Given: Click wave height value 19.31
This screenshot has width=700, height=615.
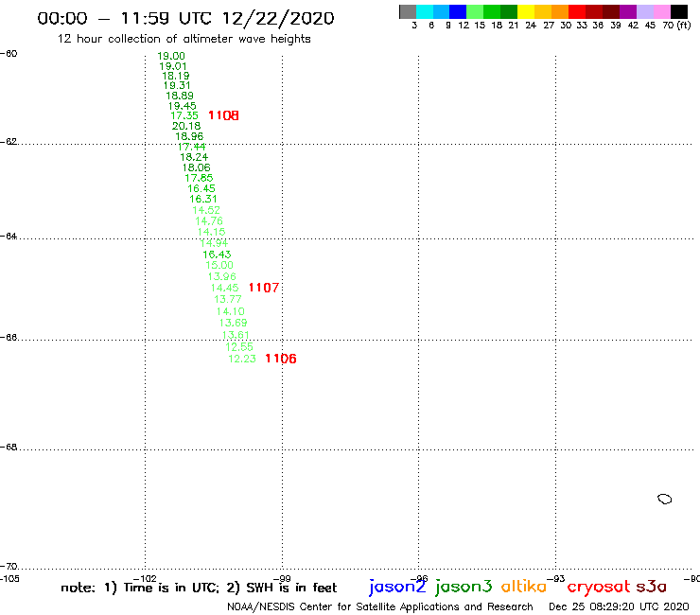Looking at the screenshot, I should (x=177, y=85).
